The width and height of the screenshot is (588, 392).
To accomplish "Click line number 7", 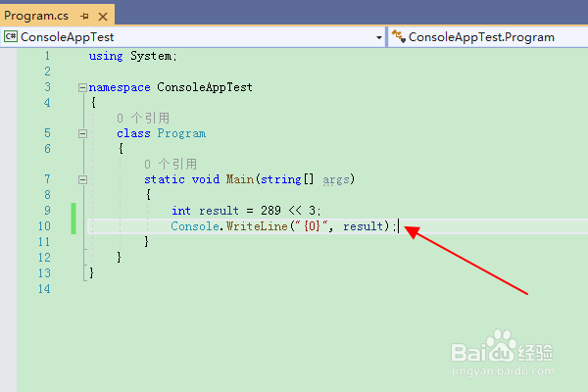I will (47, 179).
